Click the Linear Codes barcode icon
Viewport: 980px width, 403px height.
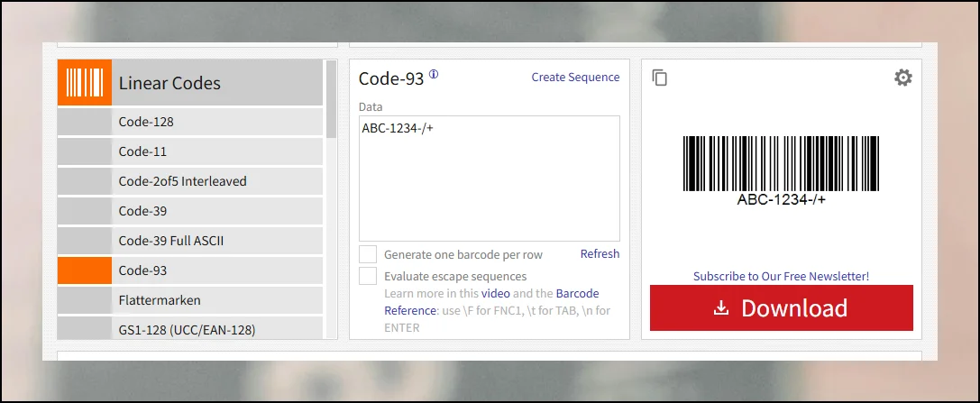pyautogui.click(x=85, y=83)
